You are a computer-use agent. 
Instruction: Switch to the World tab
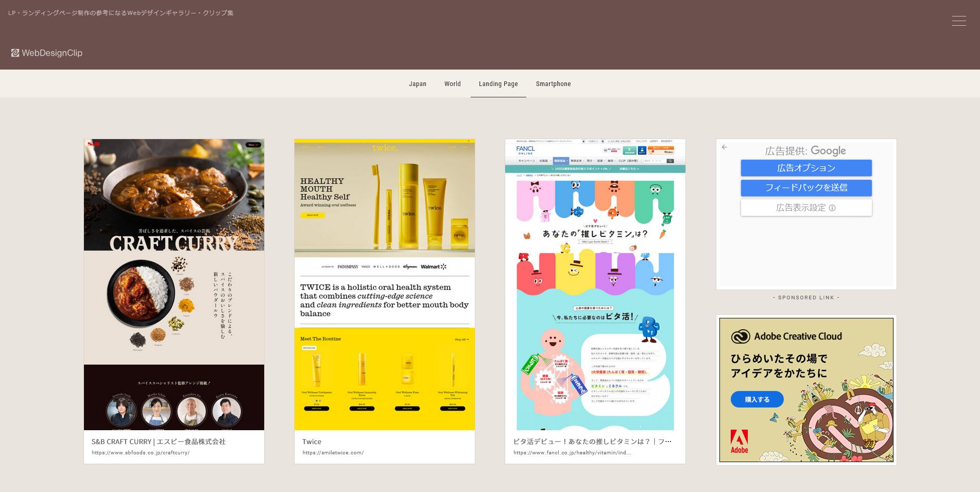[452, 84]
